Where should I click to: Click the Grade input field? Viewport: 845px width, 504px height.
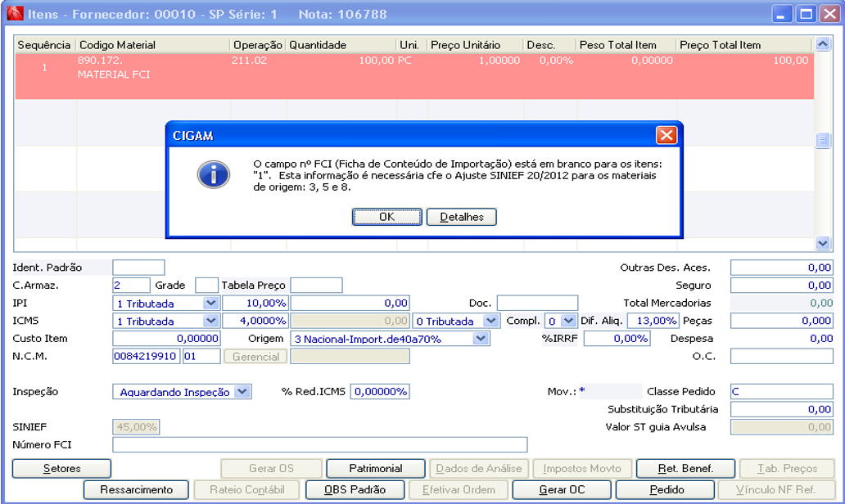206,286
